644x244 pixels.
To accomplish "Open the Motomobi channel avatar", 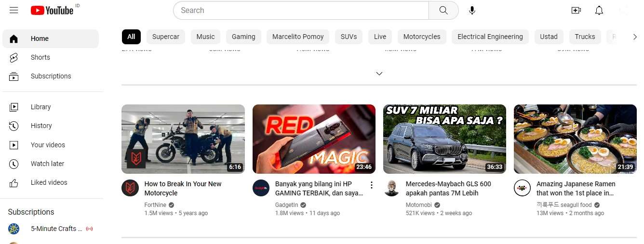I will tap(391, 188).
